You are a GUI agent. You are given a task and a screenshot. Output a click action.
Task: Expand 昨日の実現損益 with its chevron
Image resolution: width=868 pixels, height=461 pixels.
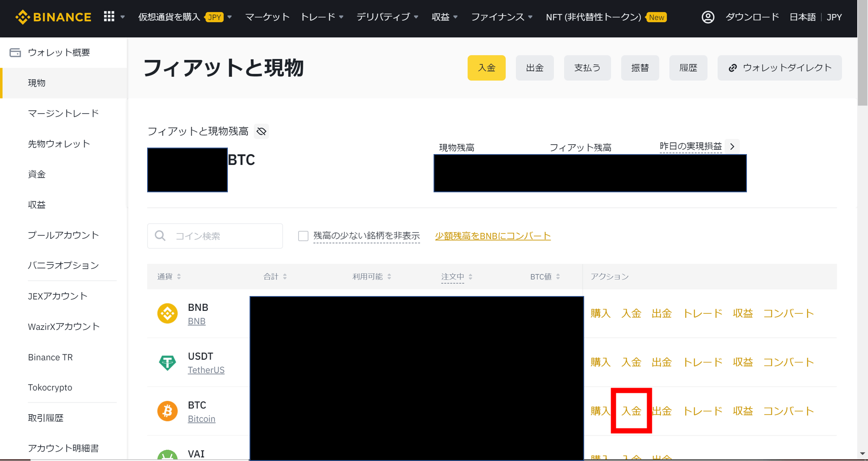732,146
